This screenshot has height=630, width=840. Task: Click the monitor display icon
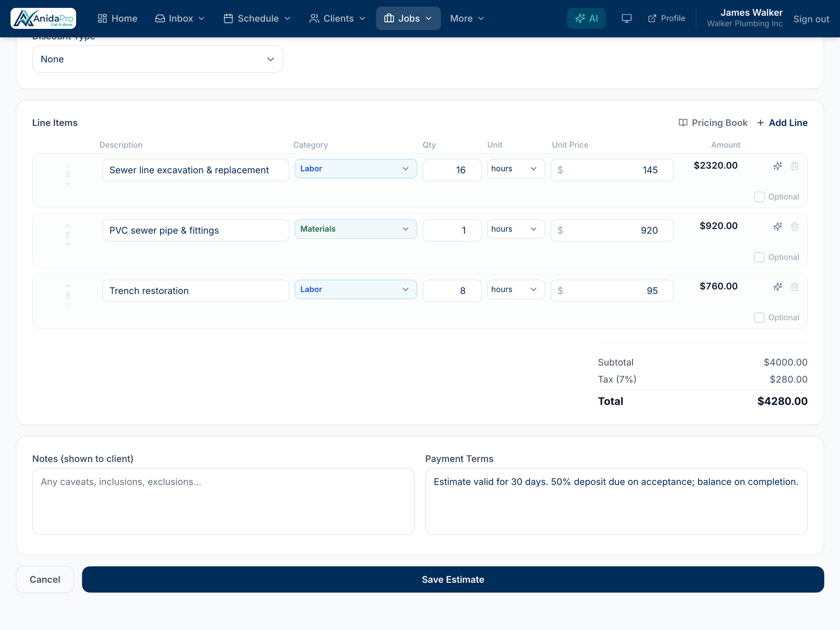(626, 18)
